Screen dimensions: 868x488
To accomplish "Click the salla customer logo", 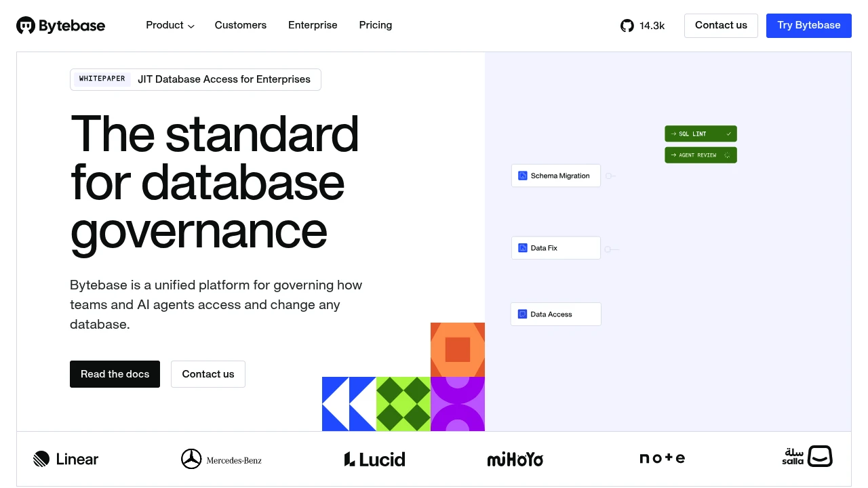I will (808, 456).
